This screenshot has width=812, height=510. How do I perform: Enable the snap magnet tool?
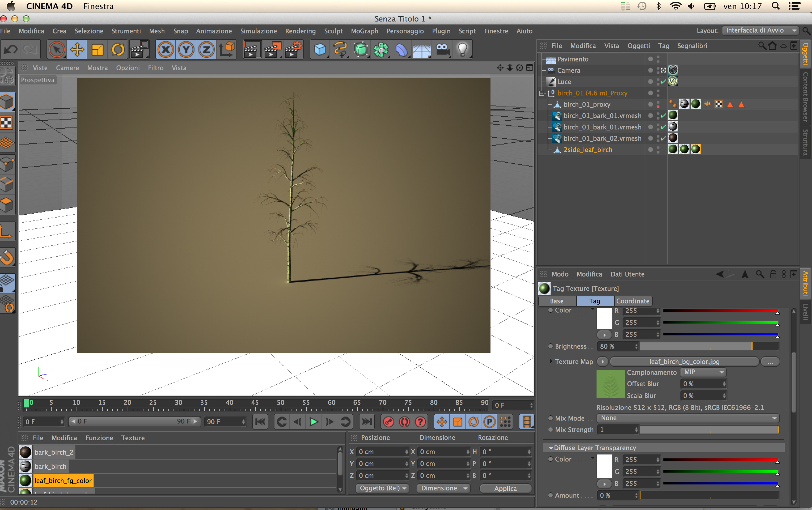point(7,258)
